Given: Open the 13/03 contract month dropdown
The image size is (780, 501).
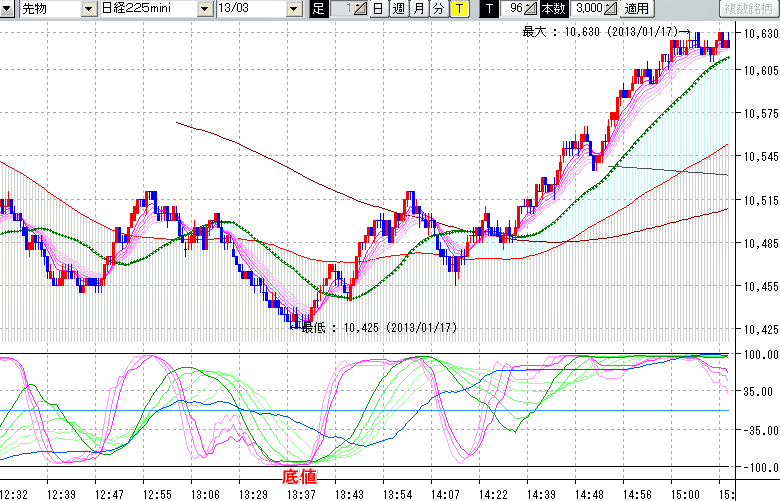Looking at the screenshot, I should pyautogui.click(x=293, y=9).
